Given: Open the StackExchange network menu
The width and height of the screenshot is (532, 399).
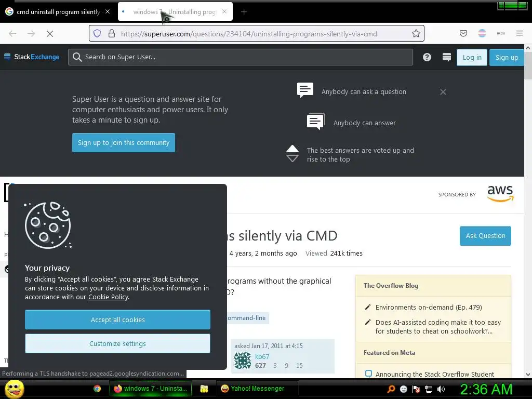Looking at the screenshot, I should [x=32, y=57].
